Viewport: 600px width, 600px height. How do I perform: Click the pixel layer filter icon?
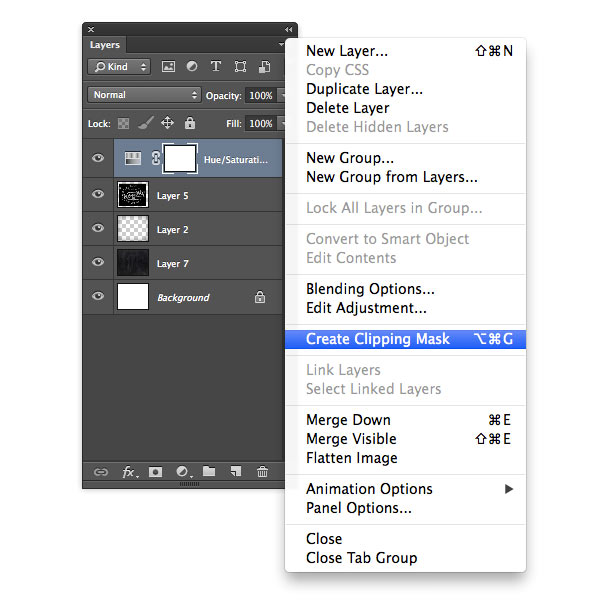[x=168, y=67]
